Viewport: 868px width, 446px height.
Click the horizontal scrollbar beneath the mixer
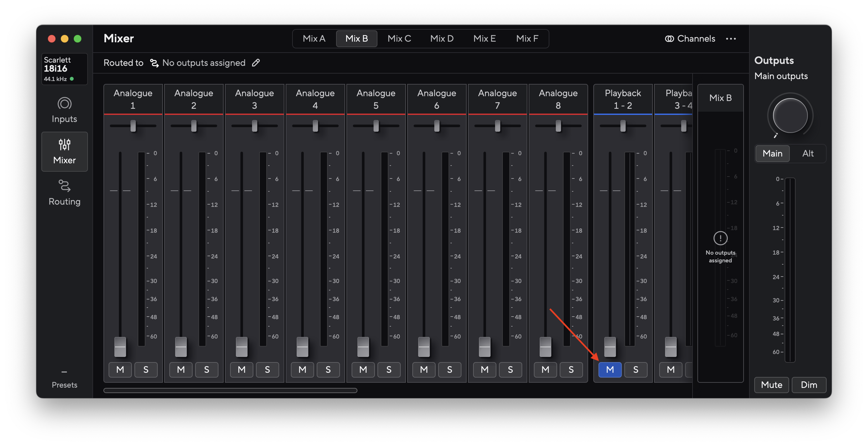230,390
